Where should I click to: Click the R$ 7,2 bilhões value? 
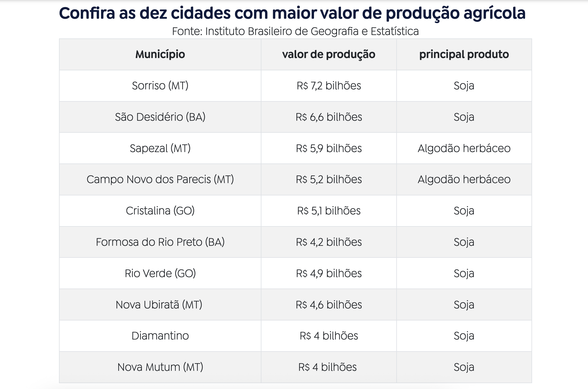click(329, 86)
